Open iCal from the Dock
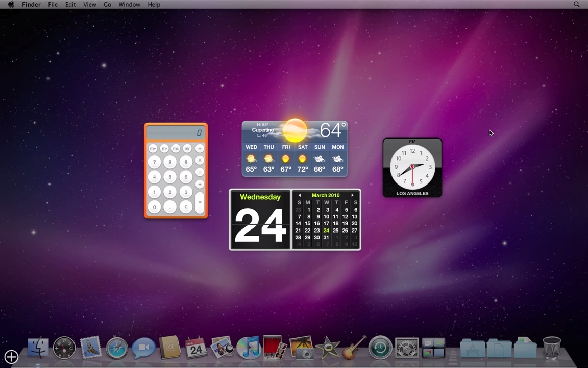The image size is (588, 368). click(x=195, y=348)
